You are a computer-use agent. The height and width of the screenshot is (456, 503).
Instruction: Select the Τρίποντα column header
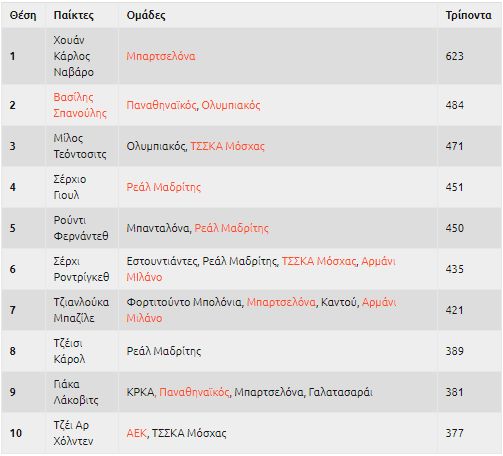tap(468, 15)
